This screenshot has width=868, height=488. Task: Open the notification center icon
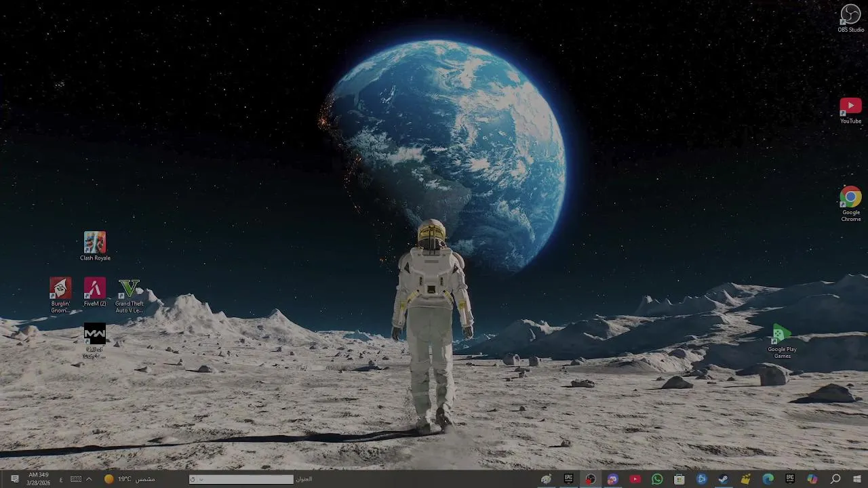[x=15, y=479]
